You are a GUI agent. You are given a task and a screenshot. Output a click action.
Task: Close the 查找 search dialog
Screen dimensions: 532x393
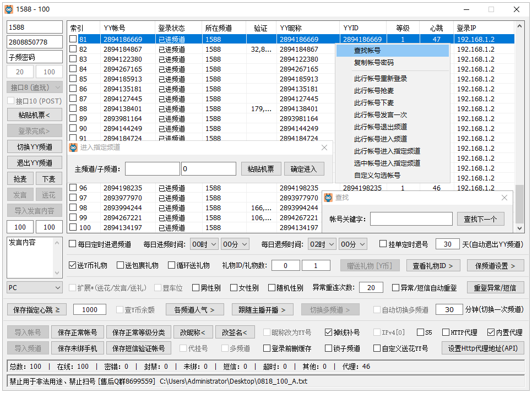tap(504, 198)
